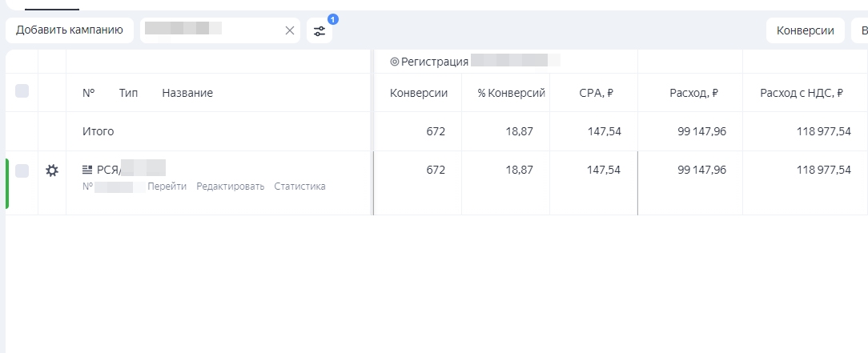Open the РСЯ campaign name
This screenshot has width=868, height=353.
[x=131, y=170]
